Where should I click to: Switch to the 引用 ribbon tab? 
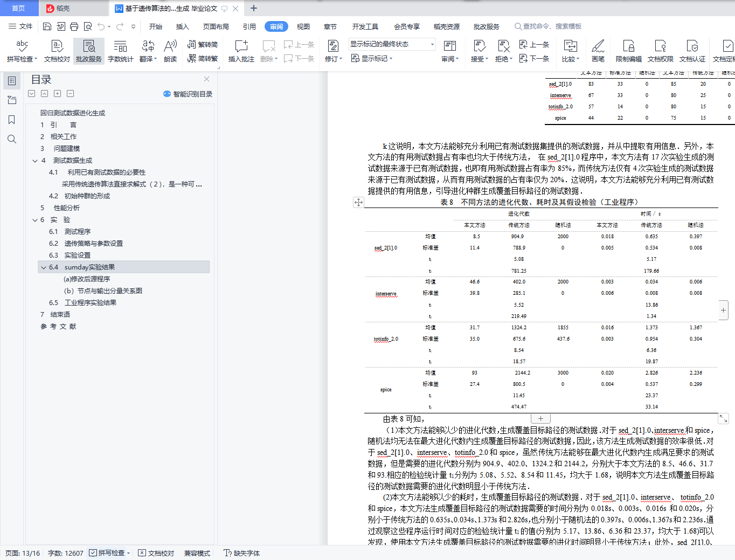point(249,26)
